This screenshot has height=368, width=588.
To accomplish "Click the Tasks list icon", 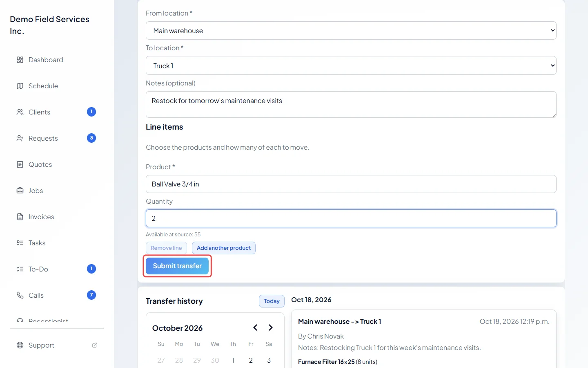I will [x=20, y=243].
